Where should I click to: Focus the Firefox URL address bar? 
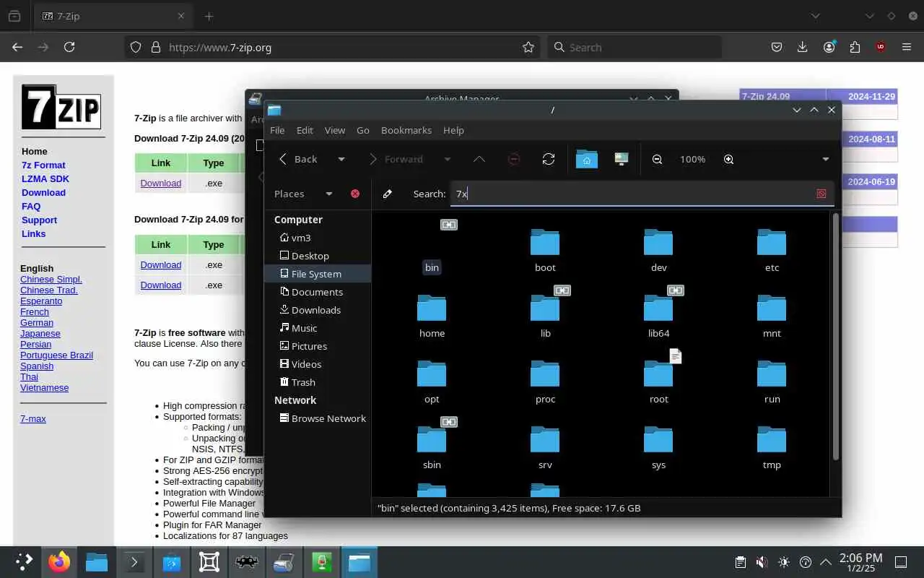332,47
